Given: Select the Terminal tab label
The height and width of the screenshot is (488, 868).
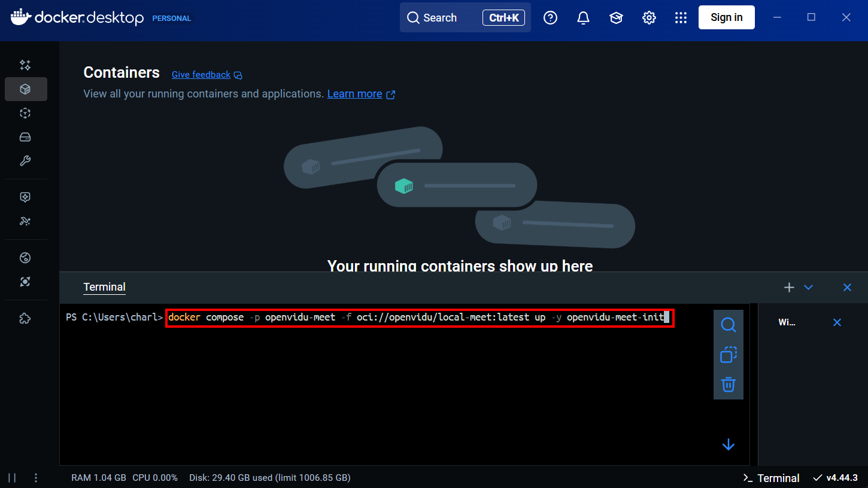Looking at the screenshot, I should tap(104, 287).
